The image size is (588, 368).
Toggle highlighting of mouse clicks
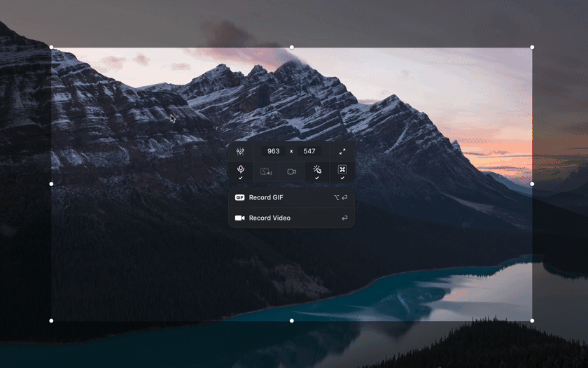317,172
